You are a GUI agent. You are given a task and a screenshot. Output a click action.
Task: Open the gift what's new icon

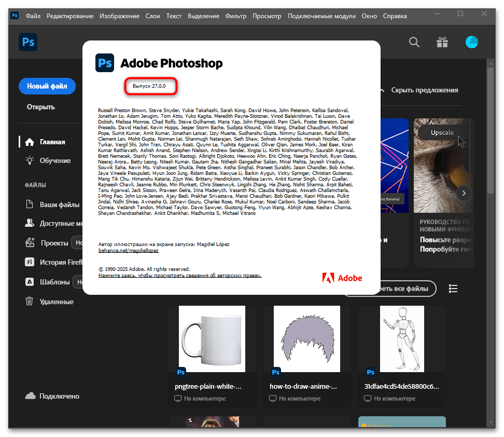442,42
